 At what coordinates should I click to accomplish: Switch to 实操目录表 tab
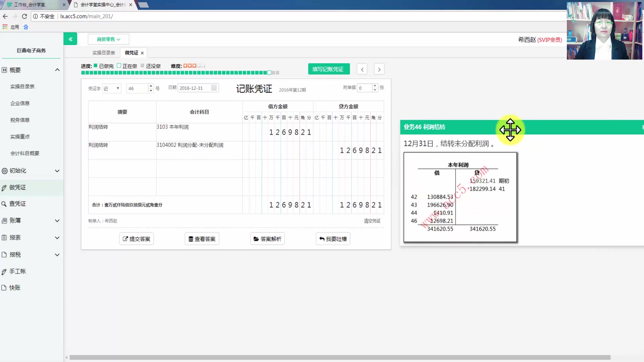(104, 53)
